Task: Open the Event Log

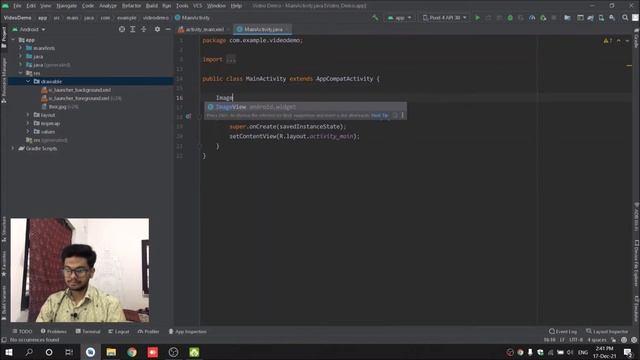Action: (563, 331)
